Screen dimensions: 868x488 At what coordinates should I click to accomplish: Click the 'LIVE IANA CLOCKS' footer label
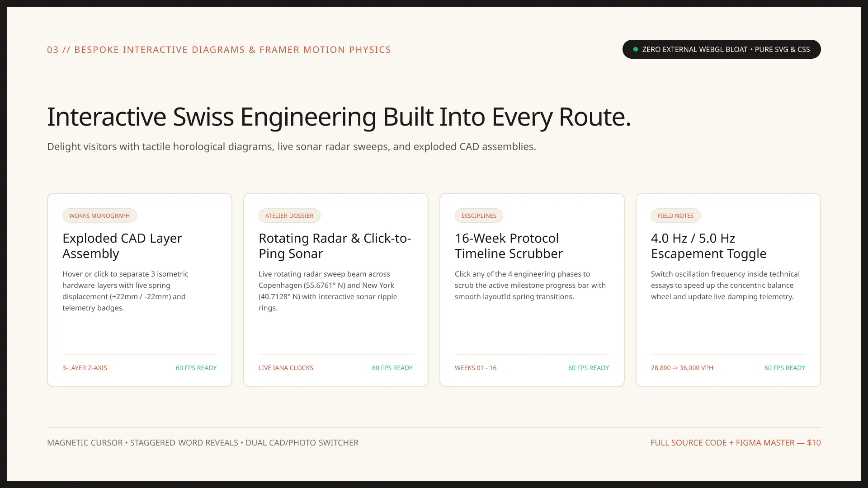[286, 368]
